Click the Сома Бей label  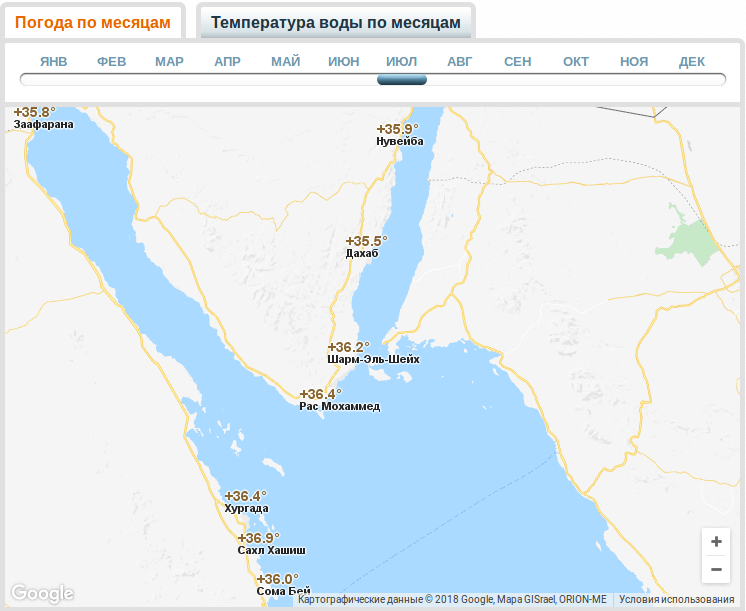coord(283,591)
